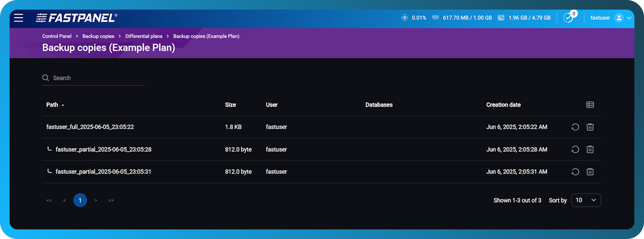Click the FASTPANEL logo
The image size is (644, 239).
[x=76, y=18]
